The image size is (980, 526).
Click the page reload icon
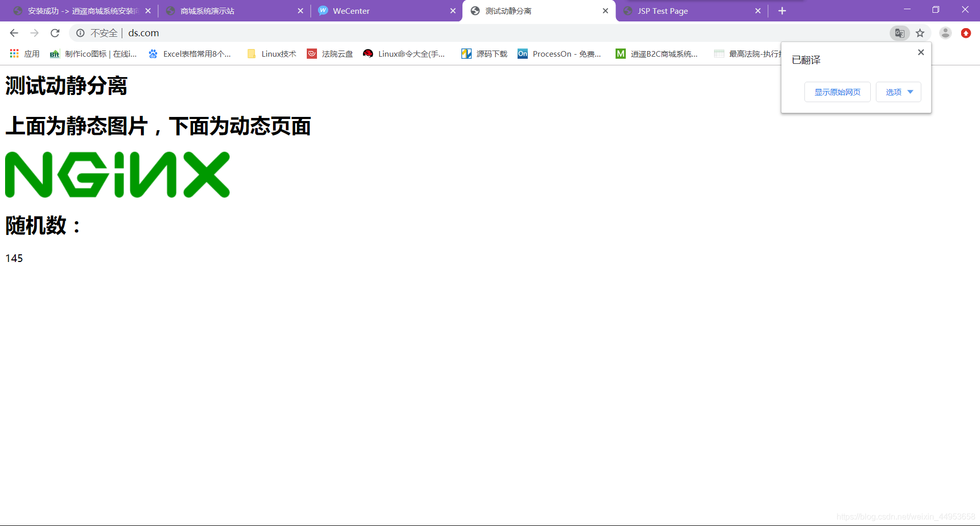click(55, 33)
